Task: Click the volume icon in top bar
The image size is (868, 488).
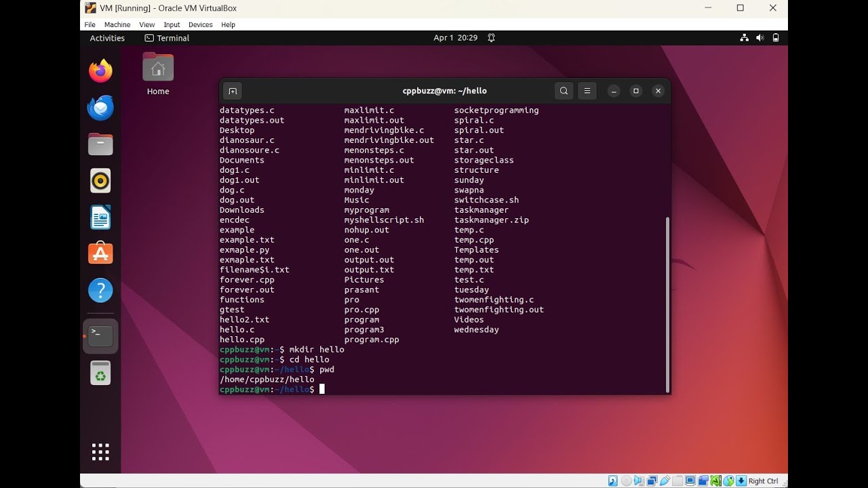Action: point(759,38)
